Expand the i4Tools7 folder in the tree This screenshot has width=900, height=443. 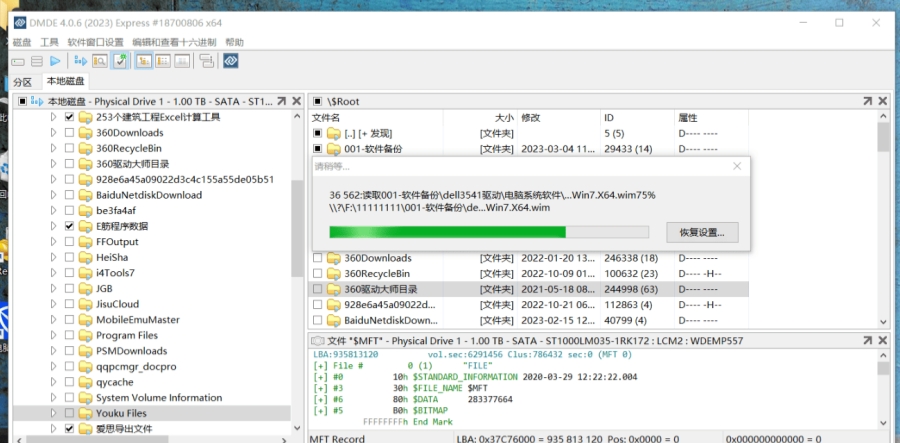pos(53,273)
